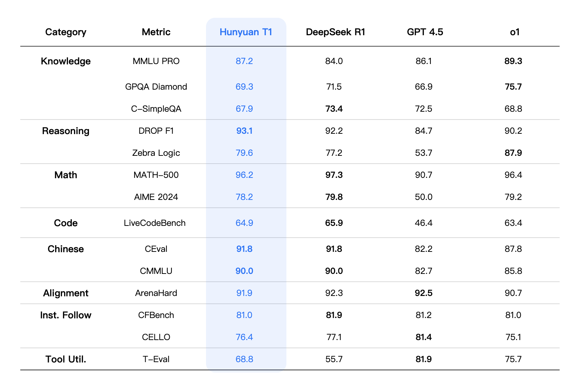Viewport: 576px width, 392px height.
Task: Select the GPT 4.5 column header
Action: [x=425, y=32]
